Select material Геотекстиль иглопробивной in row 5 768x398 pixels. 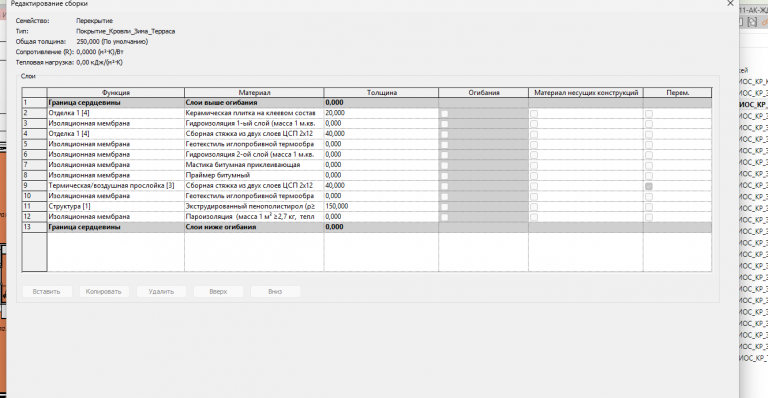(x=254, y=144)
